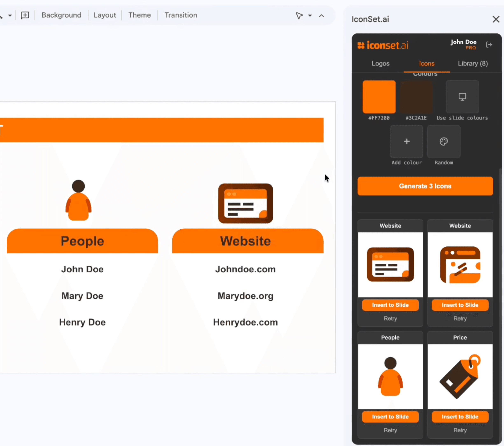
Task: Retry the second Website icon
Action: [x=460, y=319]
